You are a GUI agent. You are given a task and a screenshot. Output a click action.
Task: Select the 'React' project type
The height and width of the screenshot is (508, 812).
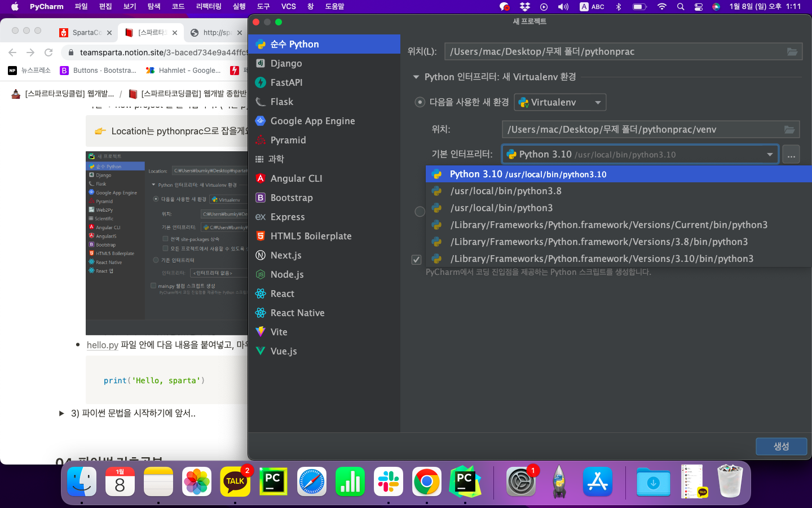[324, 294]
